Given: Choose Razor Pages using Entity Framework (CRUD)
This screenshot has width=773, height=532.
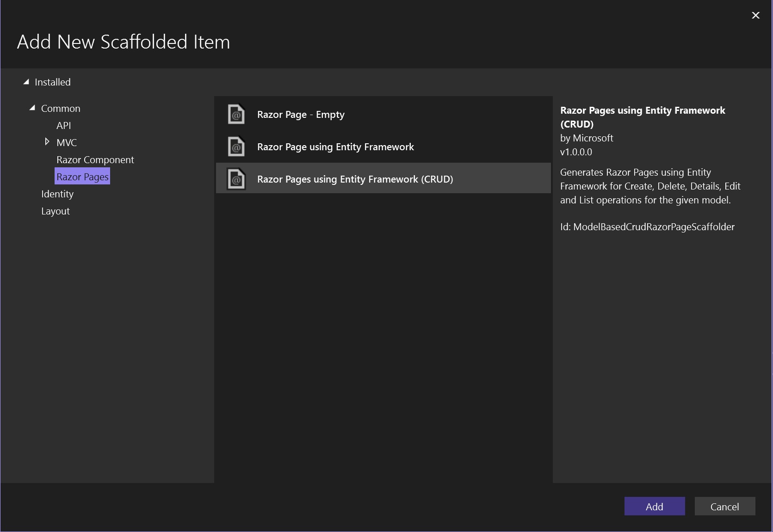Looking at the screenshot, I should (383, 178).
